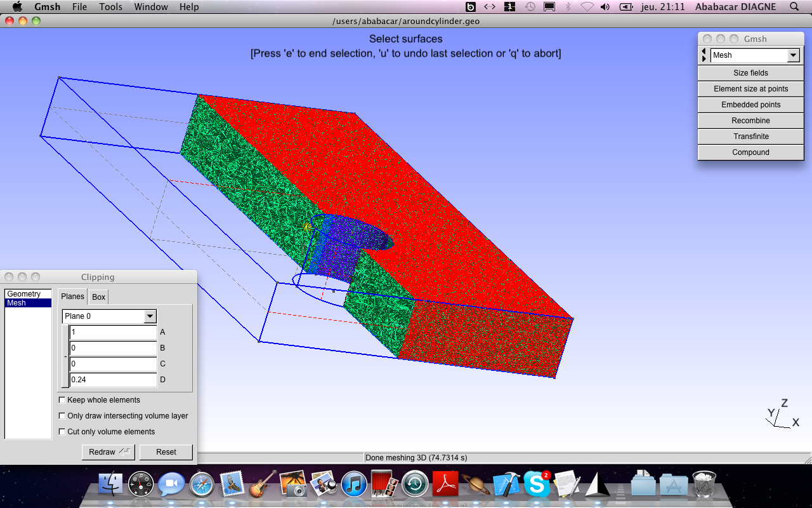812x508 pixels.
Task: Click the Redraw button
Action: coord(108,452)
